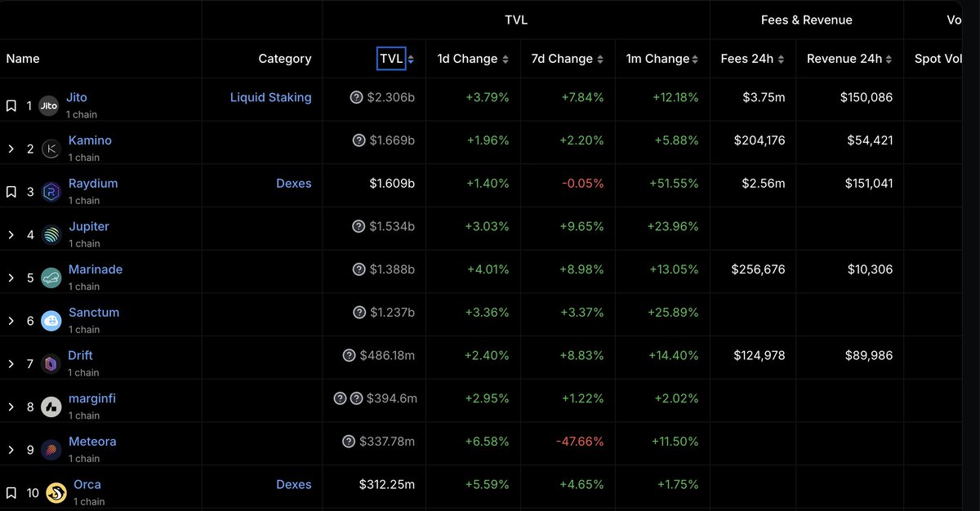Image resolution: width=980 pixels, height=511 pixels.
Task: Click the question mark beside Meteora TVL
Action: (x=349, y=442)
